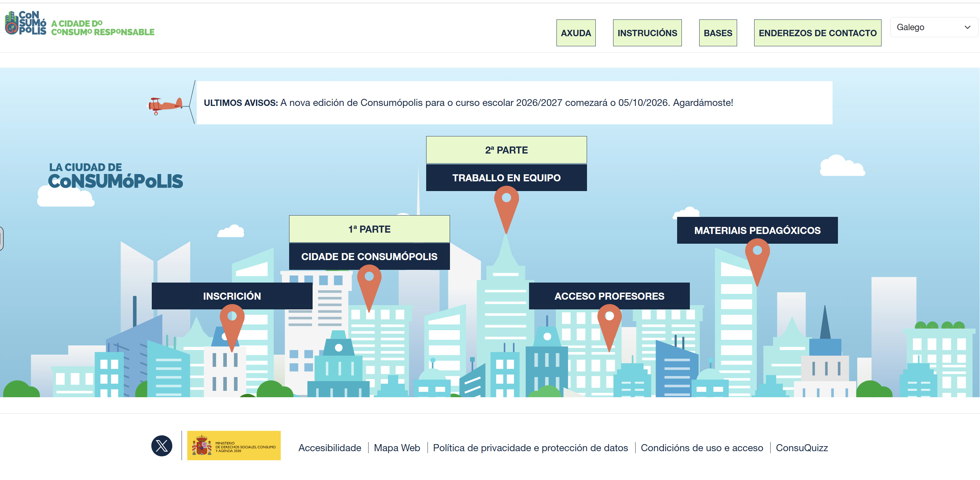This screenshot has width=980, height=480.
Task: Click the Consumópolis logo in the header
Action: [25, 23]
